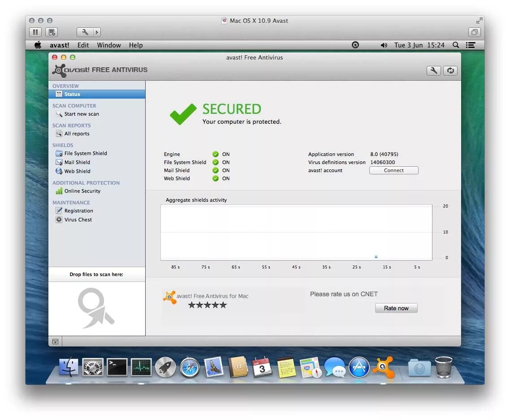
Task: Click the menu bar clock Tue 3 Jun 15:24
Action: pos(419,45)
